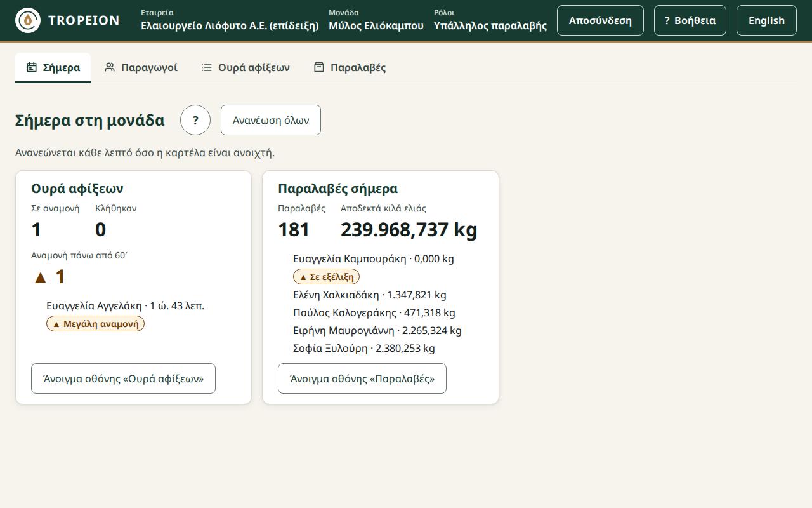Click the Tropeion olive drop logo
The image size is (812, 508).
coord(28,20)
